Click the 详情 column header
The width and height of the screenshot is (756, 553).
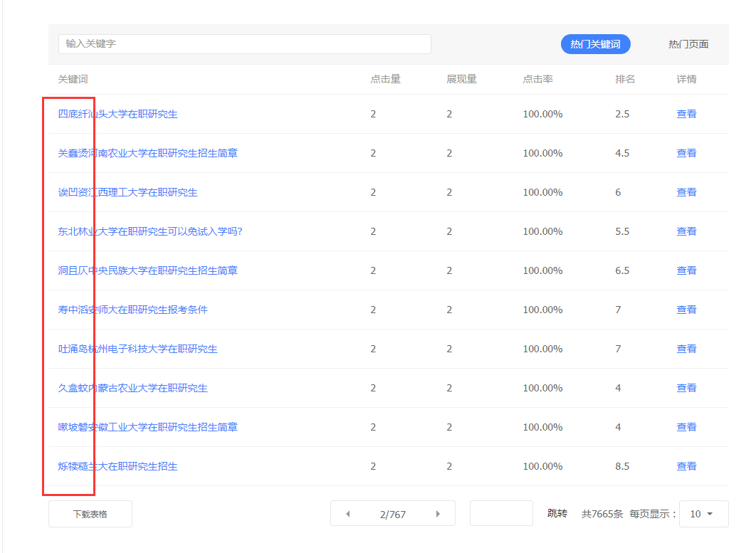pyautogui.click(x=686, y=79)
